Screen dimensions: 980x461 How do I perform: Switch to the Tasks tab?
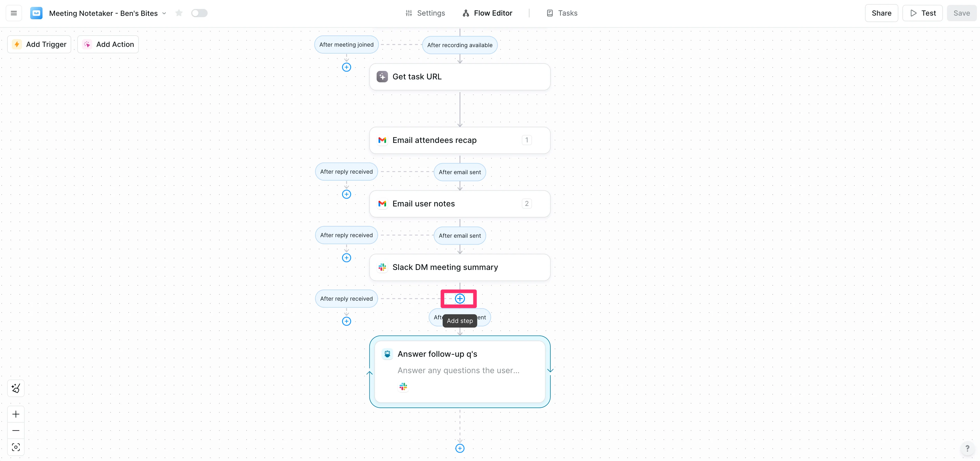(562, 13)
